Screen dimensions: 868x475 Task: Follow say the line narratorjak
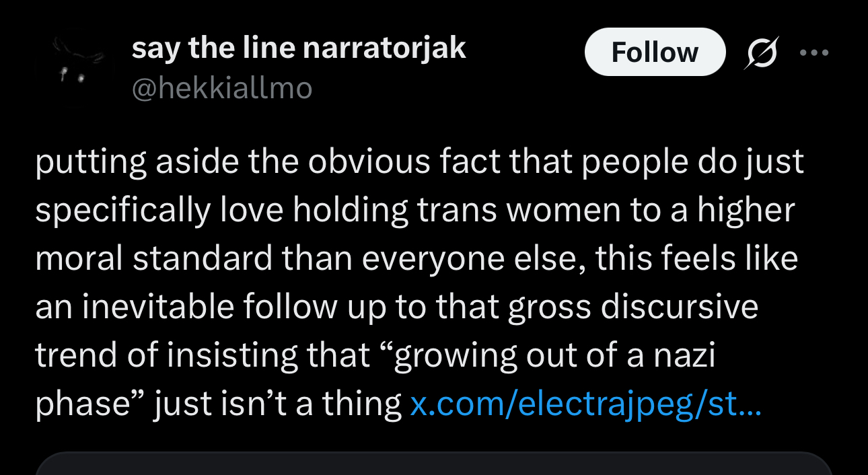pos(655,52)
